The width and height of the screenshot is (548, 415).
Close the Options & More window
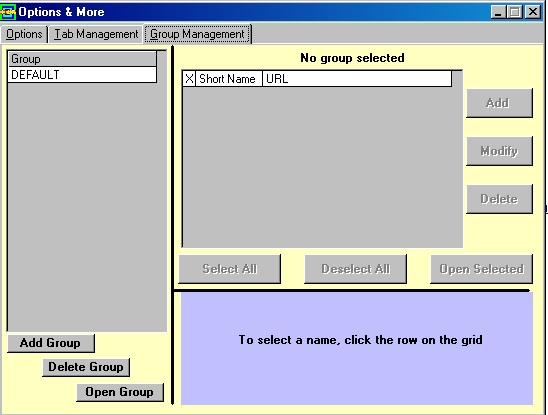coord(533,12)
